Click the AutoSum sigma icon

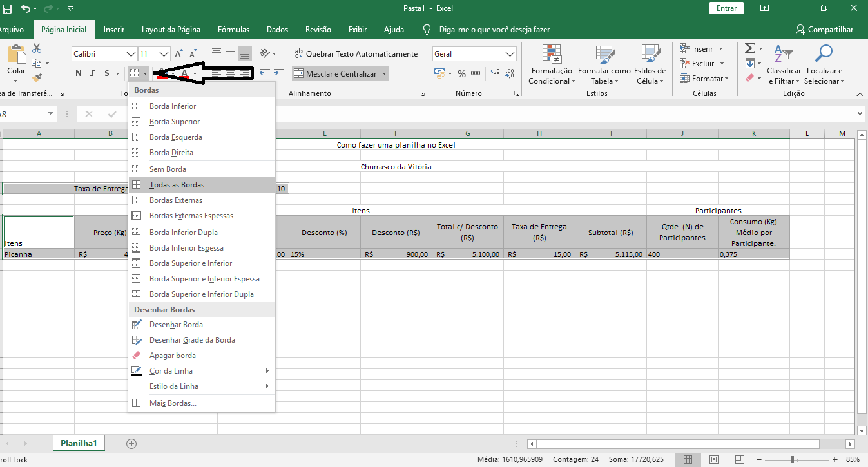pos(749,49)
